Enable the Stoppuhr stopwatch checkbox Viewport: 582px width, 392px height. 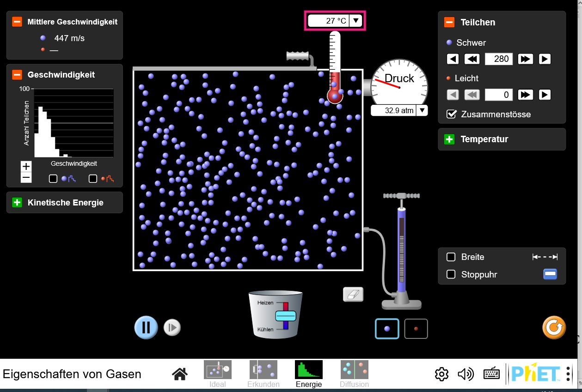(x=451, y=275)
